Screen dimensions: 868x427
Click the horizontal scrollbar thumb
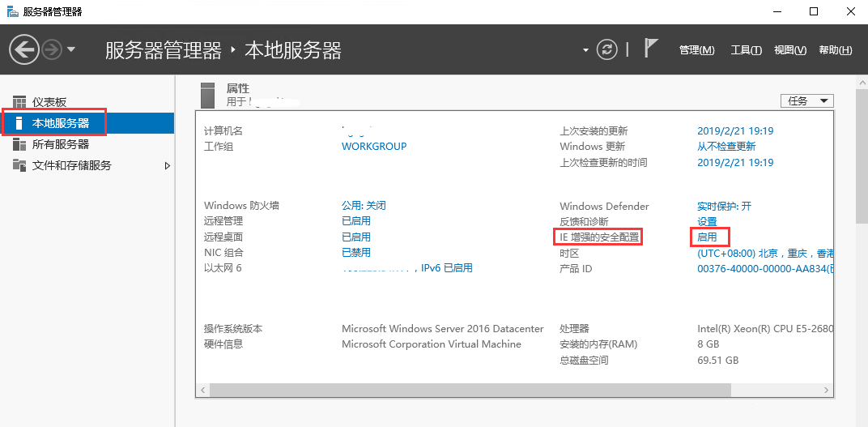pyautogui.click(x=470, y=390)
